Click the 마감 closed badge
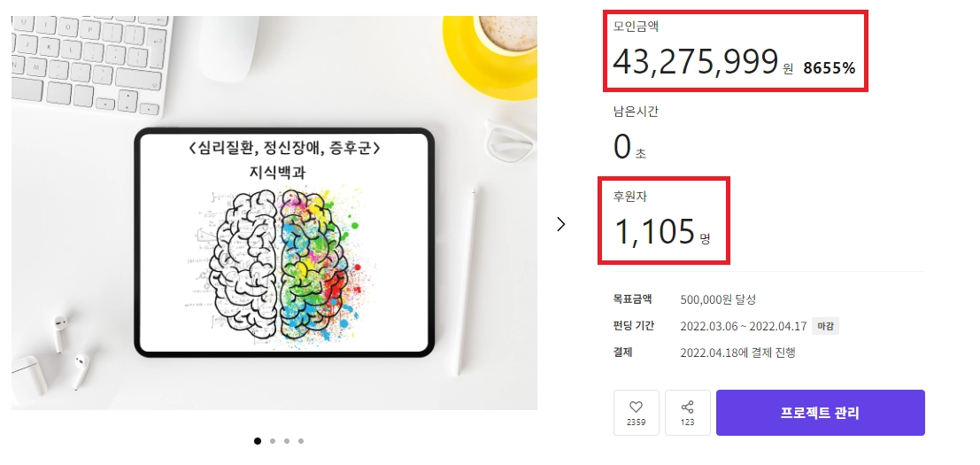 point(825,326)
